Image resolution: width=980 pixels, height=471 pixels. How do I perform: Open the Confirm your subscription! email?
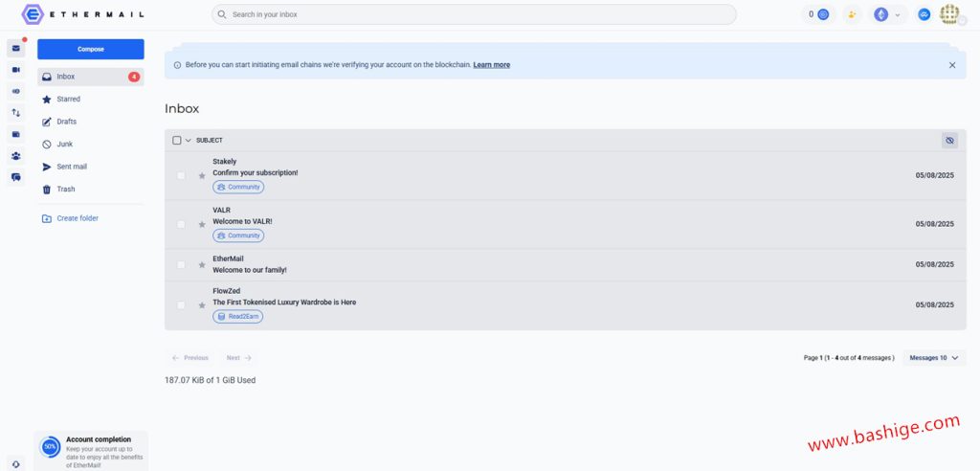(x=565, y=176)
